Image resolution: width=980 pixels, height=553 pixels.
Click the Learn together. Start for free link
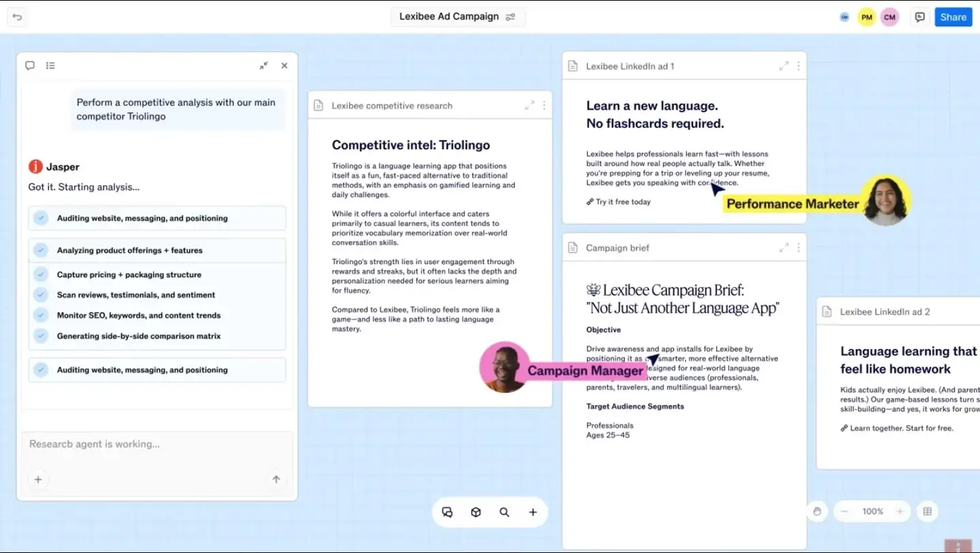click(x=897, y=428)
